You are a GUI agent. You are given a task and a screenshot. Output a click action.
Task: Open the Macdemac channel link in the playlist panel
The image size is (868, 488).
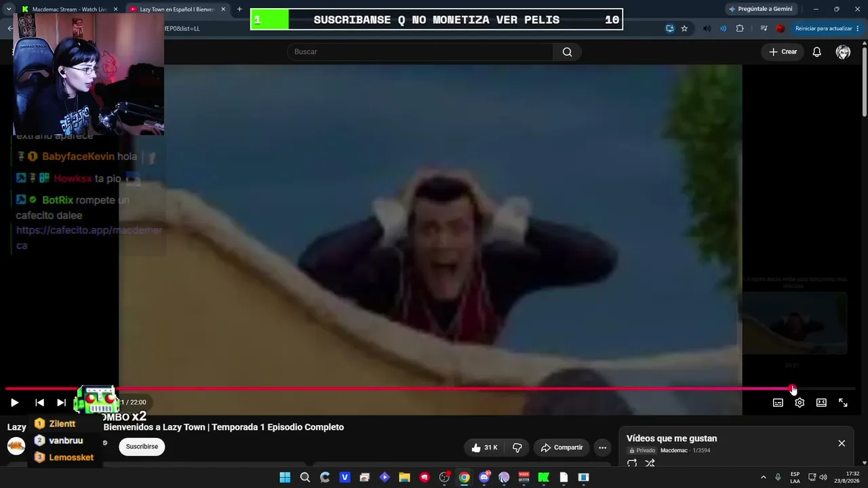(x=674, y=450)
